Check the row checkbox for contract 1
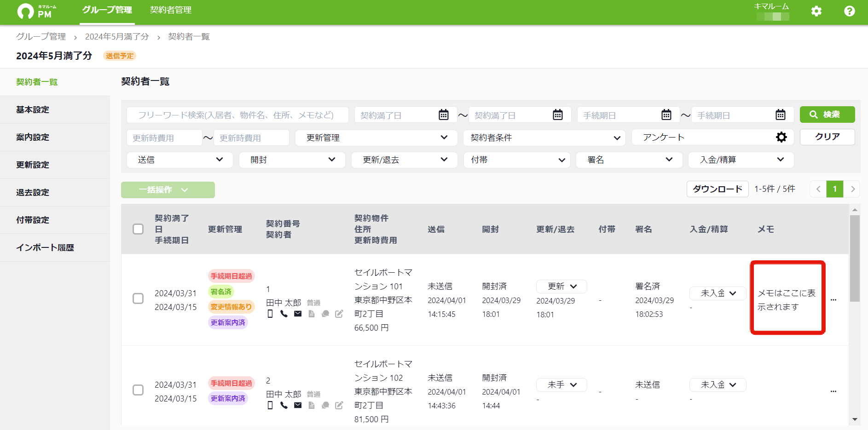This screenshot has height=430, width=868. point(138,298)
